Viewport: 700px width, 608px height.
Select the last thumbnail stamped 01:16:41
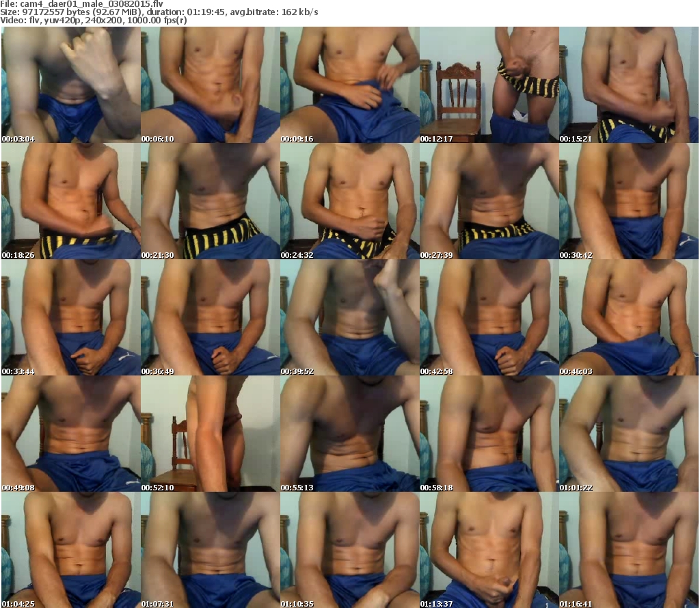[629, 550]
